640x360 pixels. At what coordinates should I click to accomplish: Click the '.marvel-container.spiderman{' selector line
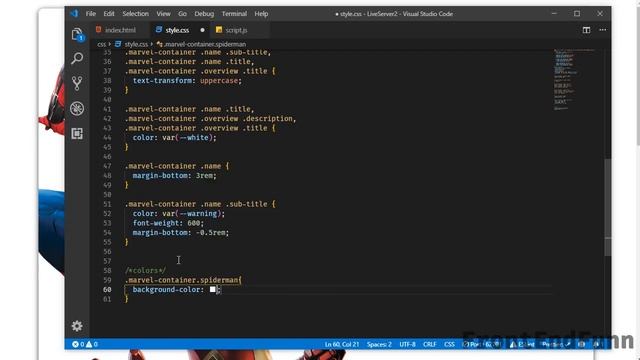tap(183, 280)
